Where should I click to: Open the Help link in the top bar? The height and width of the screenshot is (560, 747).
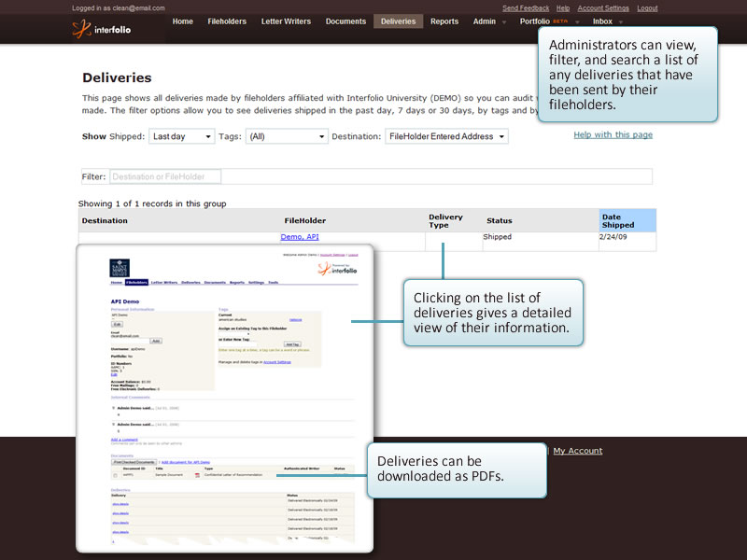point(563,8)
